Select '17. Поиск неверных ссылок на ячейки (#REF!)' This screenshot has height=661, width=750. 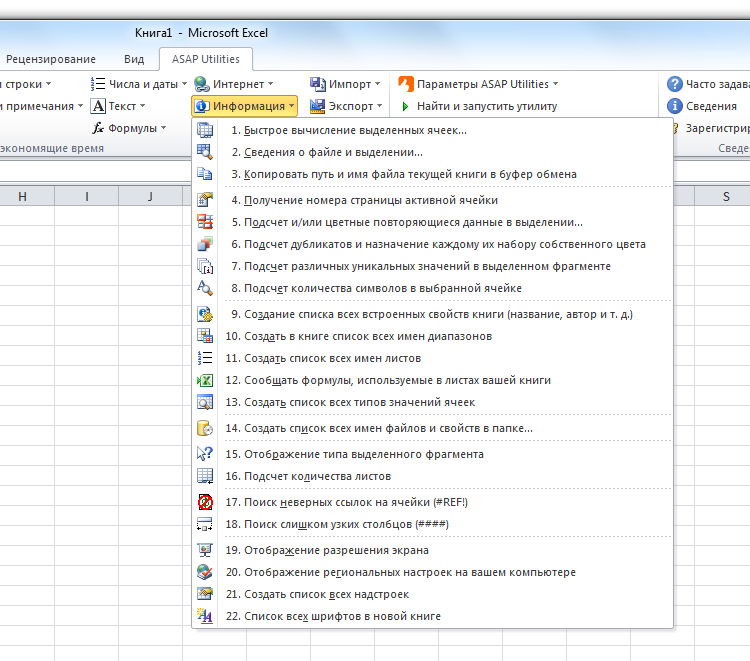[432, 502]
